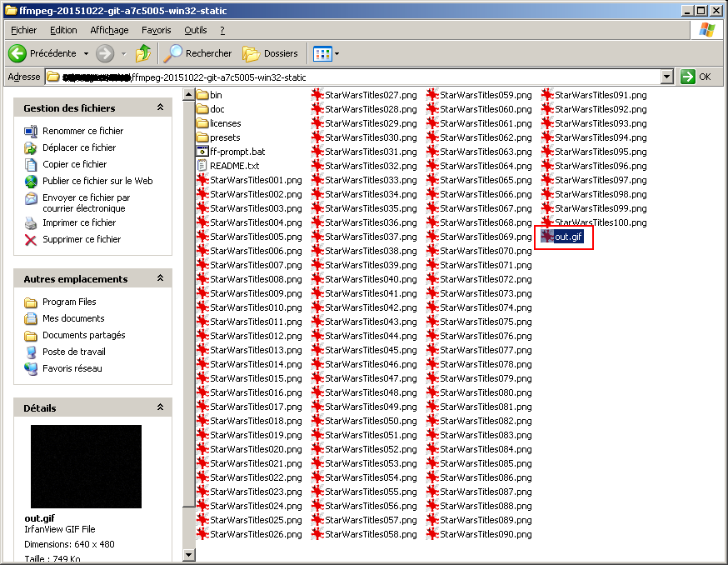The height and width of the screenshot is (565, 728).
Task: Click the green up-folder icon
Action: click(143, 53)
